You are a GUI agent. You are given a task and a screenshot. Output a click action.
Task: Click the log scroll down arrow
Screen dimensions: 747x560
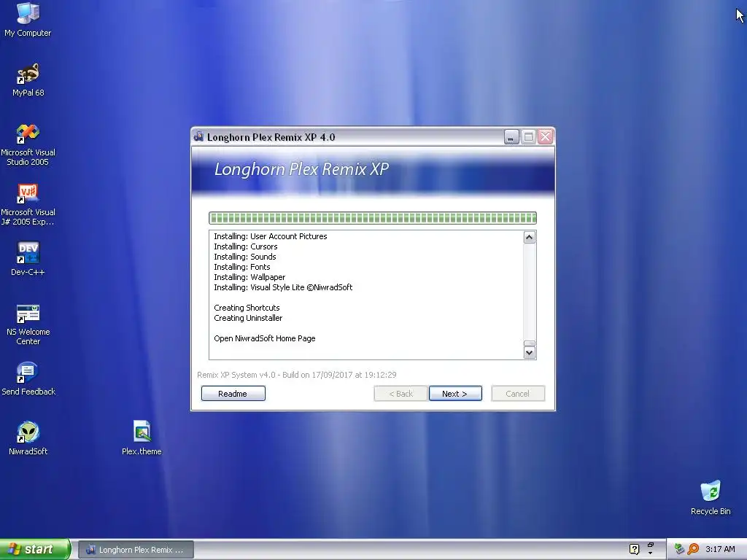[530, 353]
